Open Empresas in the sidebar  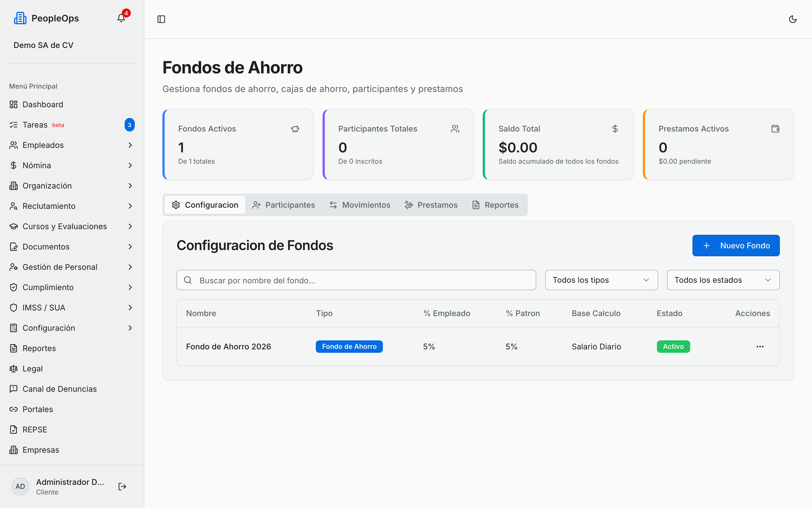(x=72, y=450)
